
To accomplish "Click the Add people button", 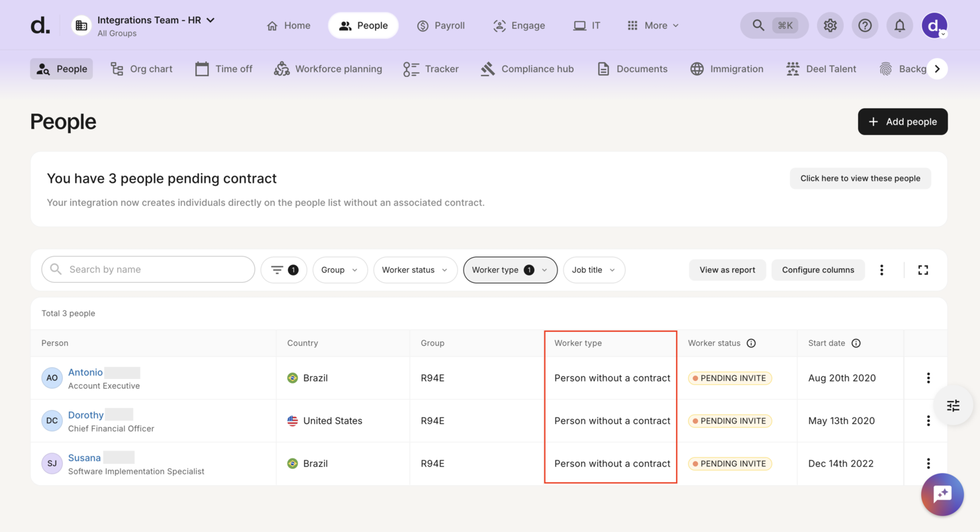I will point(903,121).
